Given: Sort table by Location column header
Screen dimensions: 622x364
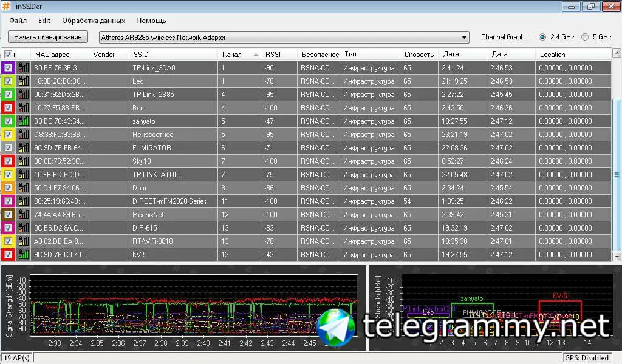Looking at the screenshot, I should [x=573, y=54].
